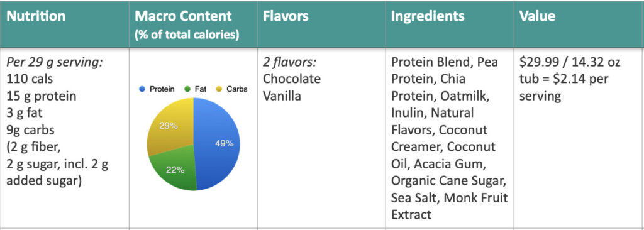Click the Ingredients column header

click(x=428, y=16)
